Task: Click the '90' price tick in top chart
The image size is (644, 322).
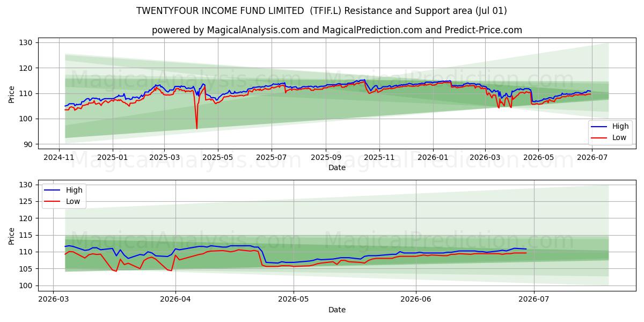Action: click(28, 144)
